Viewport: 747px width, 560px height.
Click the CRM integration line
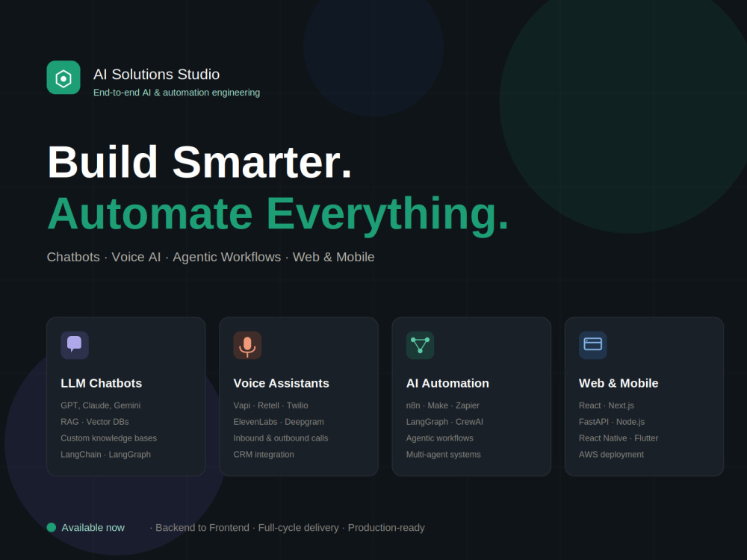pyautogui.click(x=264, y=454)
